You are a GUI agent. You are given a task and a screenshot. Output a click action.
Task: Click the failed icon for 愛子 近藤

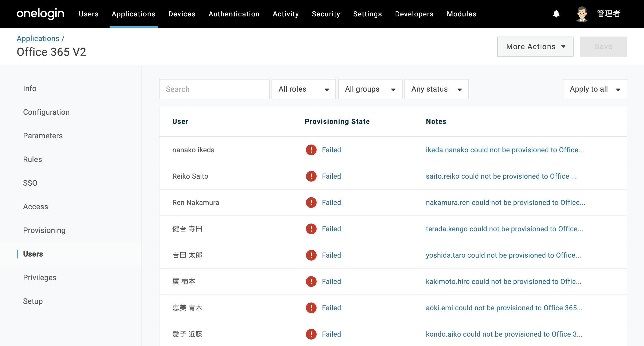coord(311,334)
